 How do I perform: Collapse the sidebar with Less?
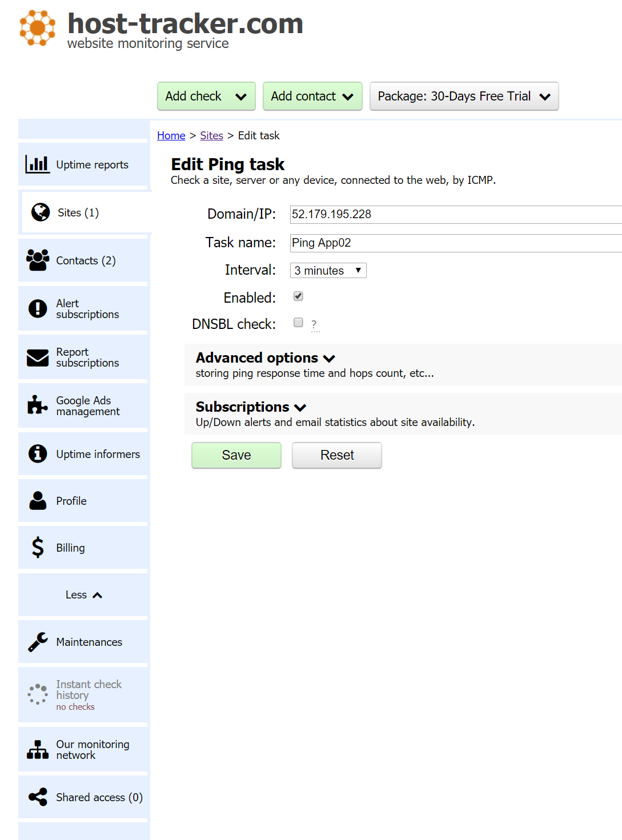pos(84,595)
